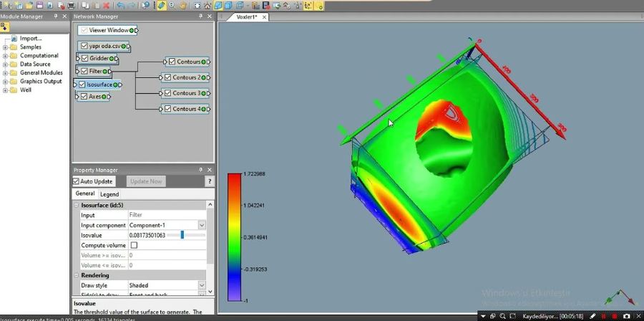Enable the Compute volume checkbox
Image resolution: width=644 pixels, height=321 pixels.
(134, 245)
